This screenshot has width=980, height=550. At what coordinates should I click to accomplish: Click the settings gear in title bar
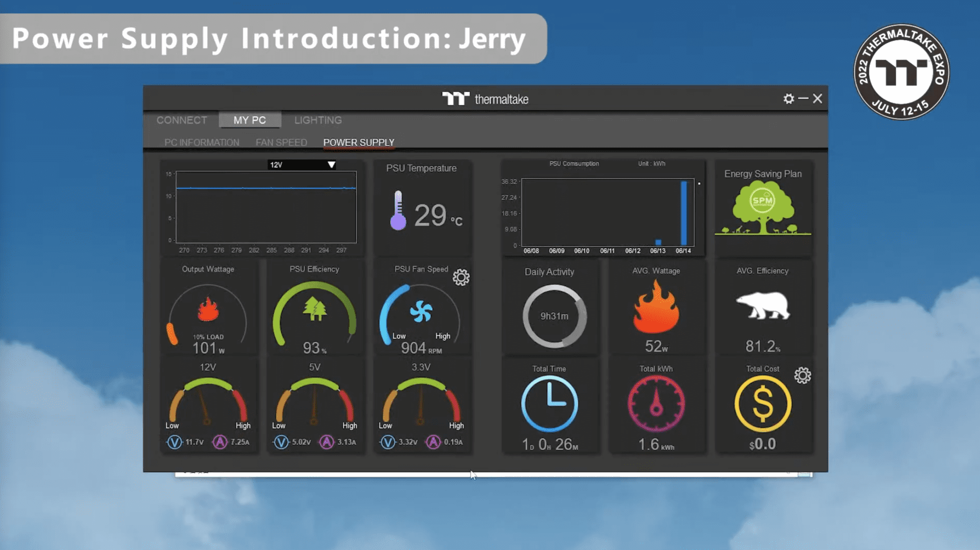pos(789,98)
